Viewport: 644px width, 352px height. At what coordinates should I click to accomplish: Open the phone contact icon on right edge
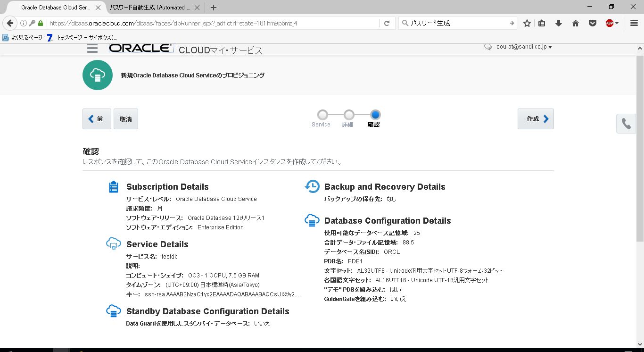pyautogui.click(x=626, y=124)
